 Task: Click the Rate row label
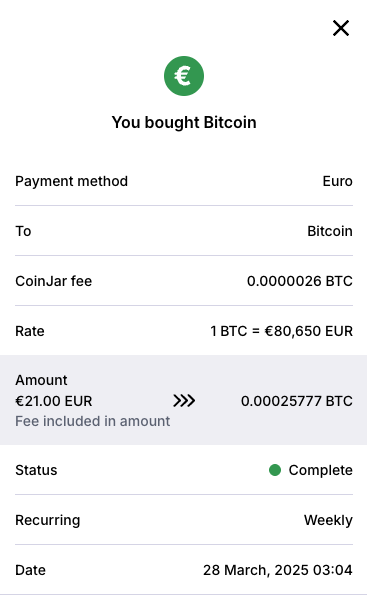pyautogui.click(x=30, y=331)
